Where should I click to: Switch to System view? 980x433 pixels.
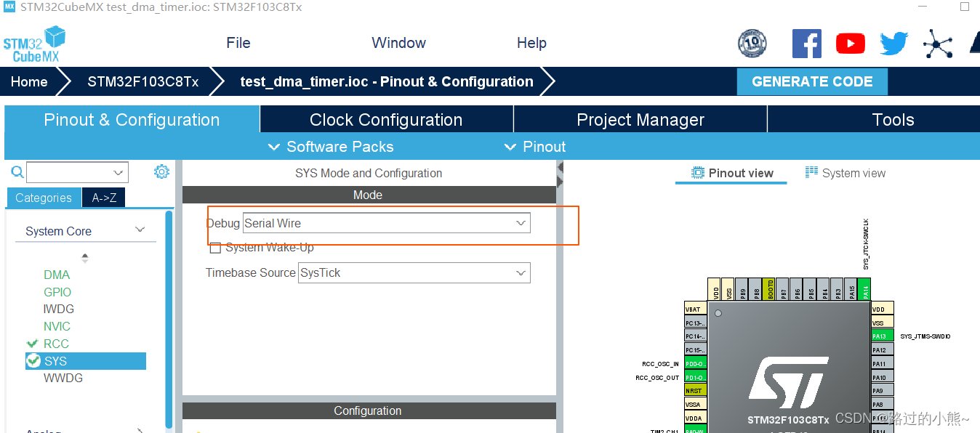846,173
